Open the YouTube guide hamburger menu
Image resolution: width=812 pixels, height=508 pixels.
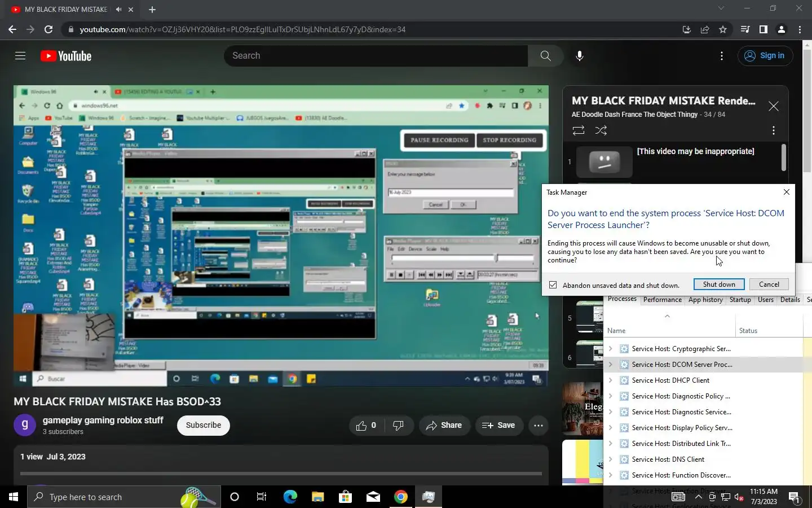click(x=20, y=56)
